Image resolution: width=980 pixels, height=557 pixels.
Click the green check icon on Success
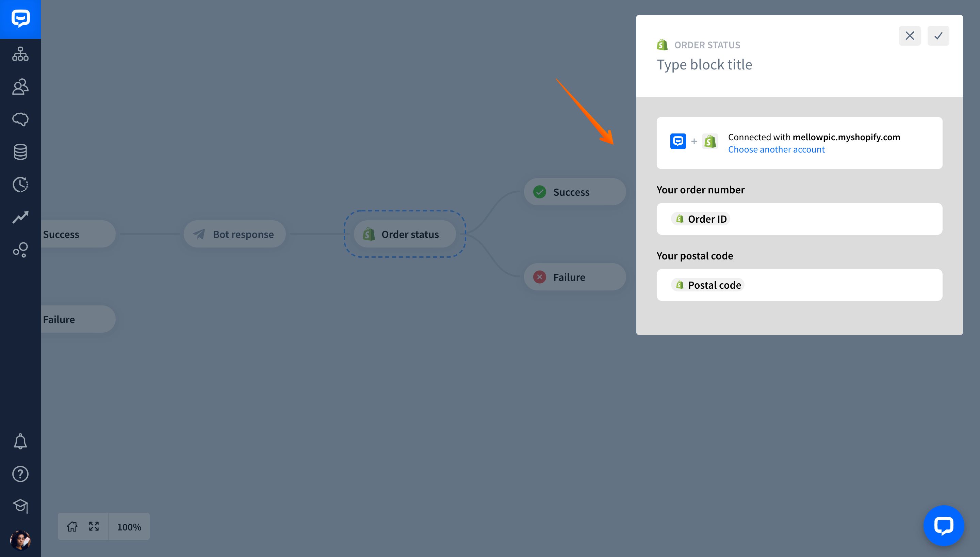(540, 192)
